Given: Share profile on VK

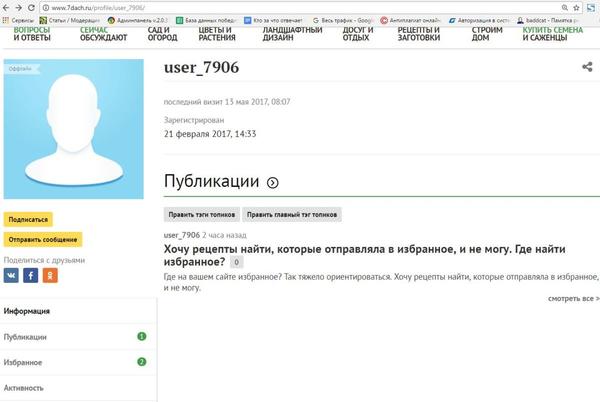Looking at the screenshot, I should point(12,275).
